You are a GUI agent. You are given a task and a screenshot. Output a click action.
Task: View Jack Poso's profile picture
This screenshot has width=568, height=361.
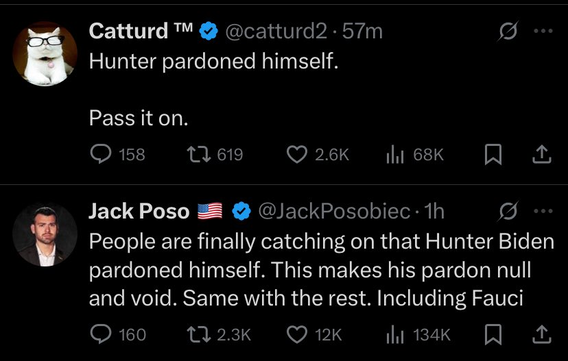coord(45,235)
